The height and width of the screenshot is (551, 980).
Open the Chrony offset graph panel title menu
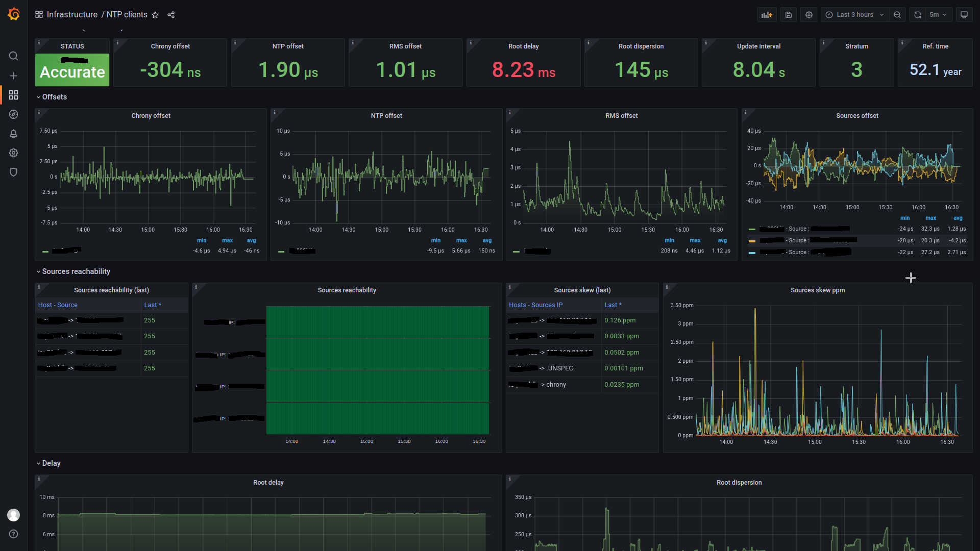151,116
